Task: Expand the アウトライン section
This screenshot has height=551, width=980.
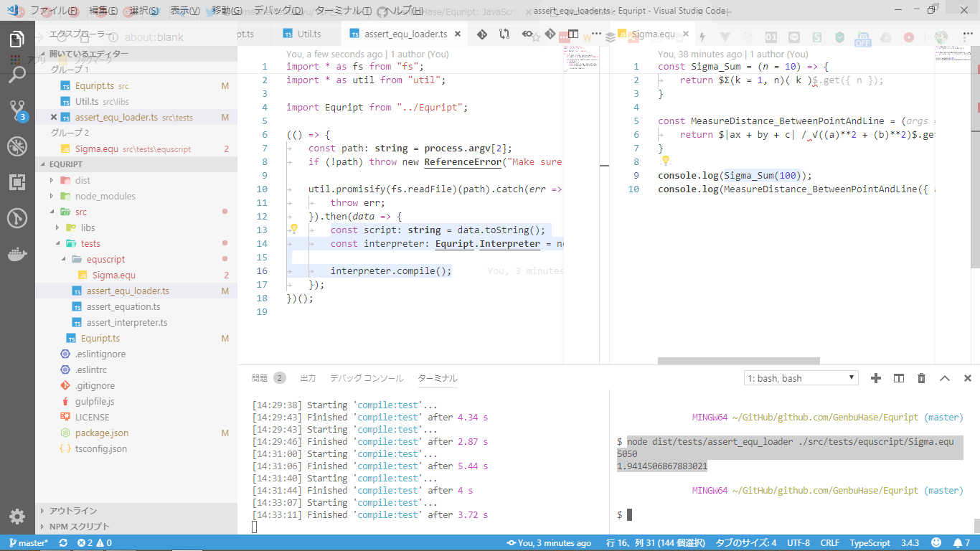Action: click(x=73, y=511)
